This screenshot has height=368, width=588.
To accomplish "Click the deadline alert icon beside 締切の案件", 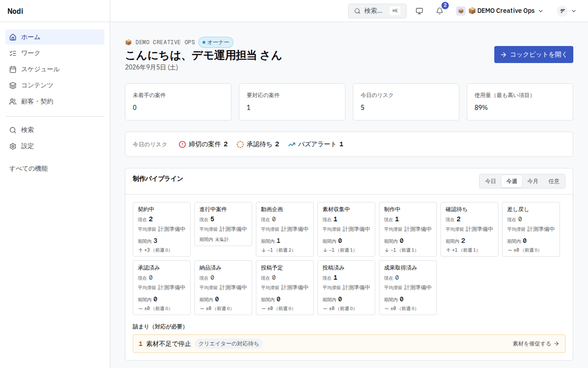I will [x=182, y=144].
